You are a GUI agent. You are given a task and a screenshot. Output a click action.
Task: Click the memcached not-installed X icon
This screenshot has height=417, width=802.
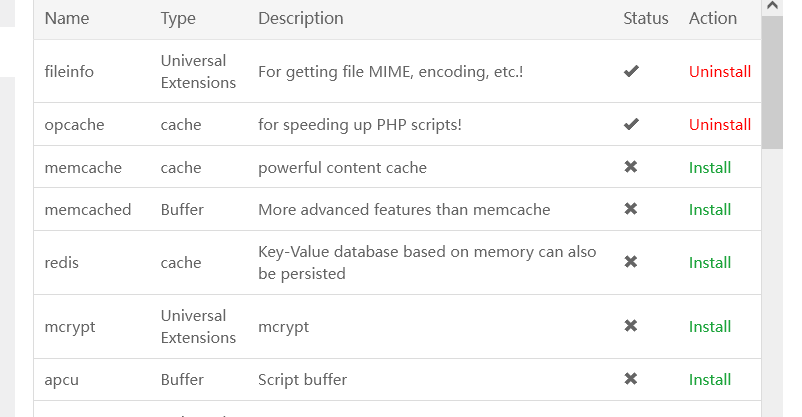630,209
